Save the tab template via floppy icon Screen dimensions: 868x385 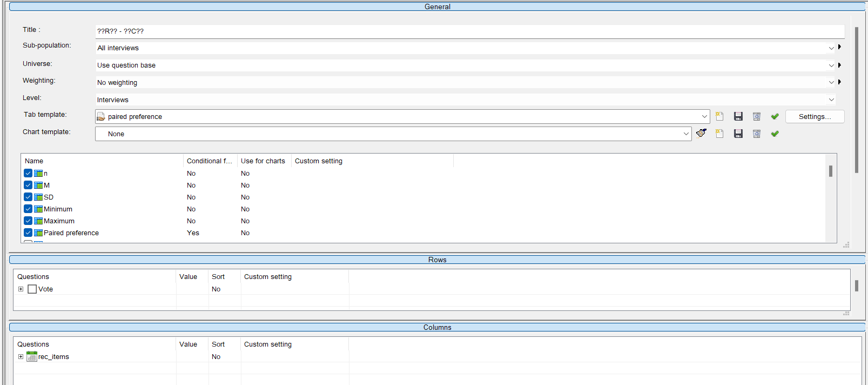coord(738,116)
